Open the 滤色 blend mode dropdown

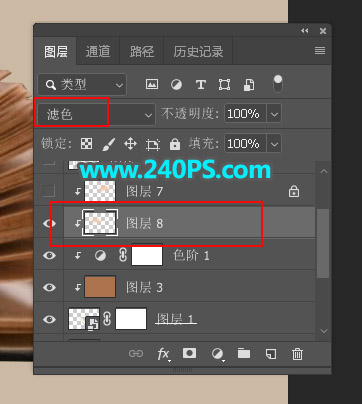(x=96, y=115)
